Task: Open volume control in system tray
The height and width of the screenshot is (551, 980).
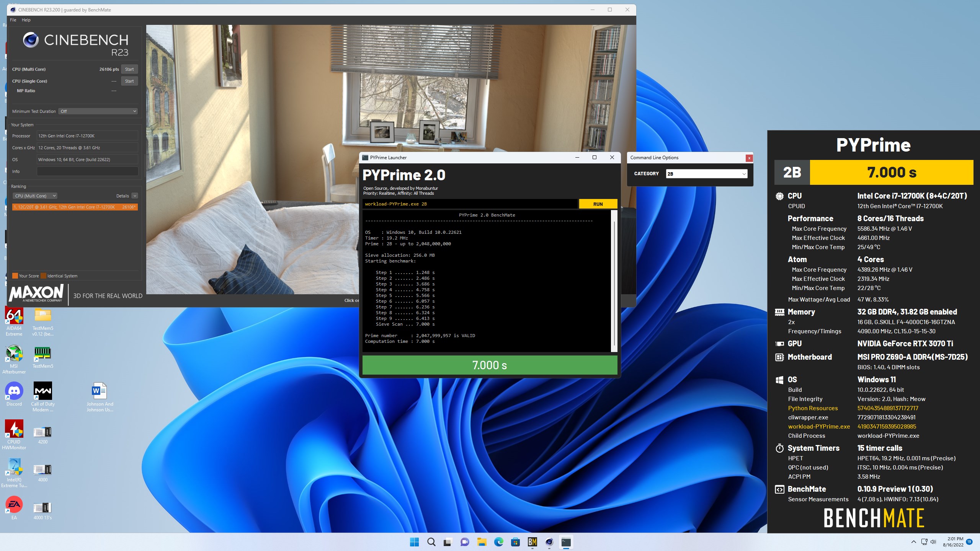Action: click(933, 542)
